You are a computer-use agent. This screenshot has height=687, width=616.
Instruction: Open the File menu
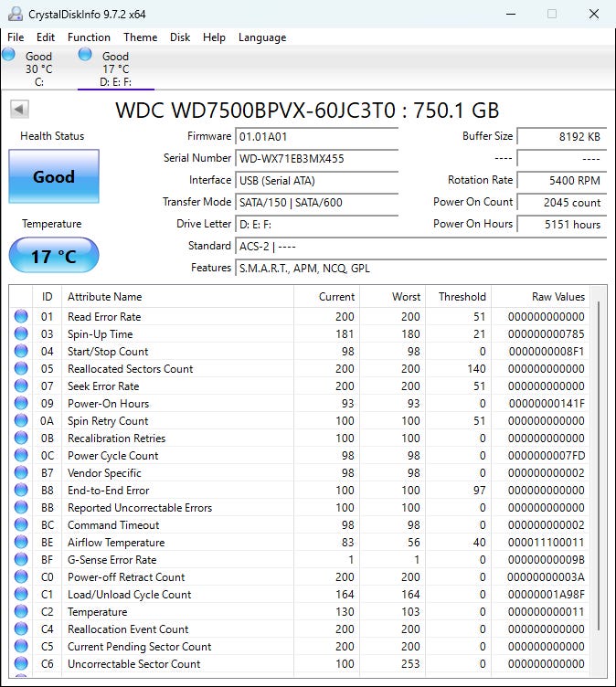(x=16, y=37)
